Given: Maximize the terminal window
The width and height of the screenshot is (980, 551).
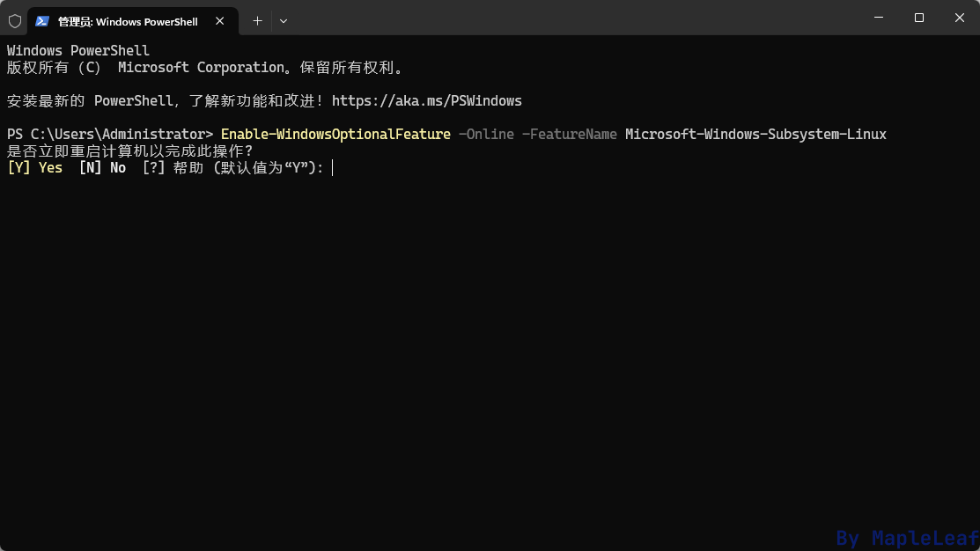Looking at the screenshot, I should (x=918, y=18).
